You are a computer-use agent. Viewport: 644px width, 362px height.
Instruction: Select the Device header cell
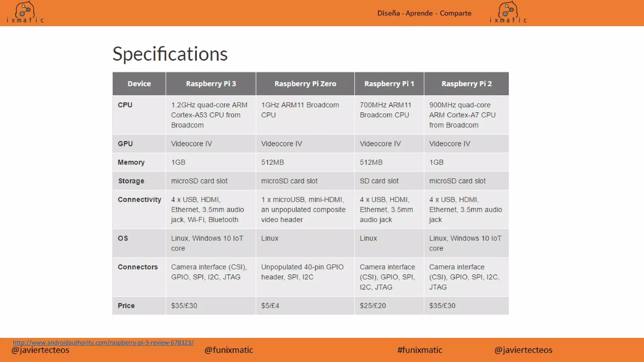tap(139, 84)
